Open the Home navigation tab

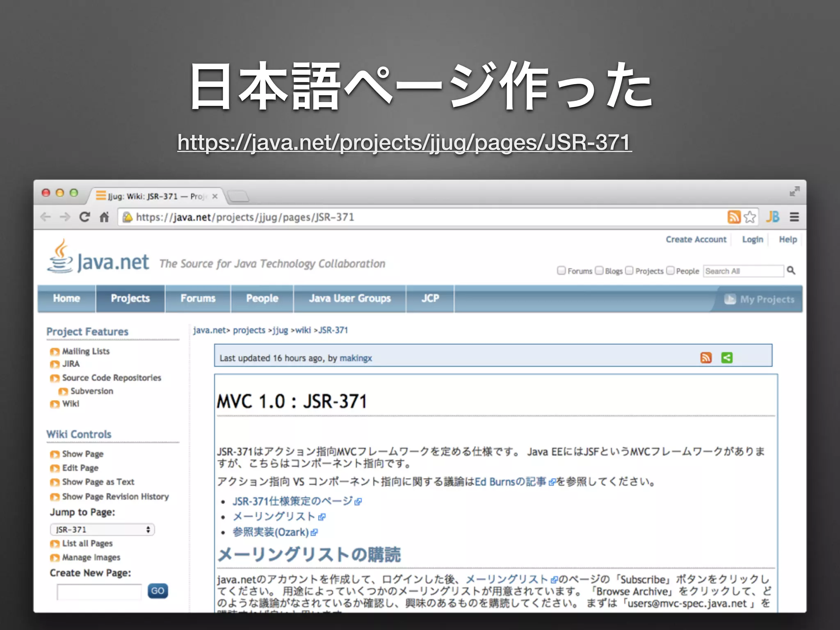tap(66, 299)
